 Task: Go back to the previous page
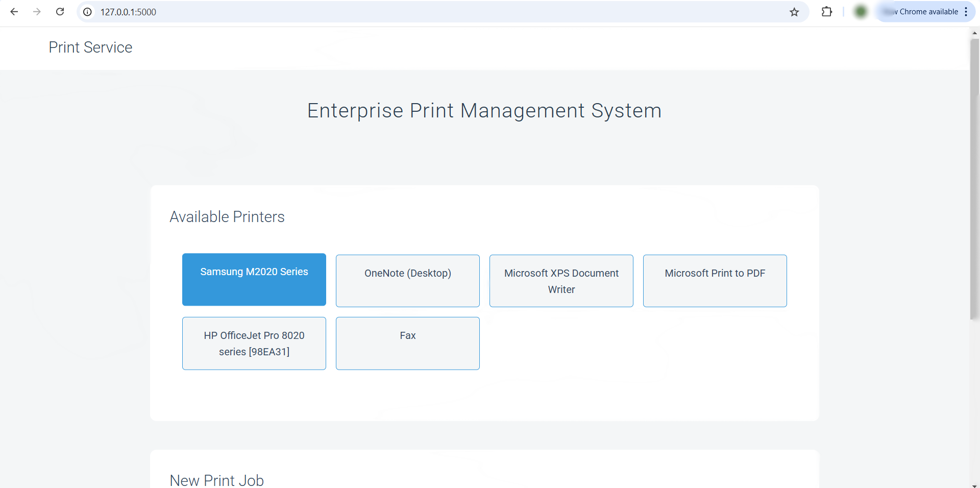(14, 12)
